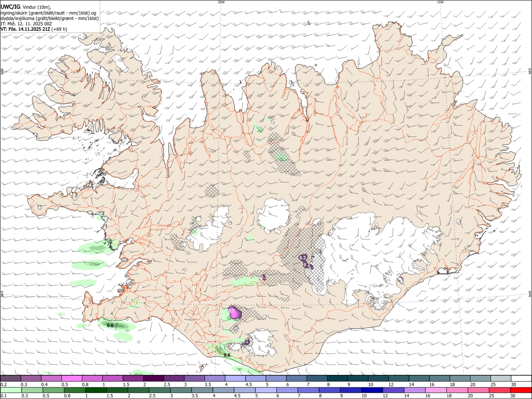This screenshot has height=399, width=532.
Task: Pick the white 30 swatch in top legend row
Action: tap(521, 378)
